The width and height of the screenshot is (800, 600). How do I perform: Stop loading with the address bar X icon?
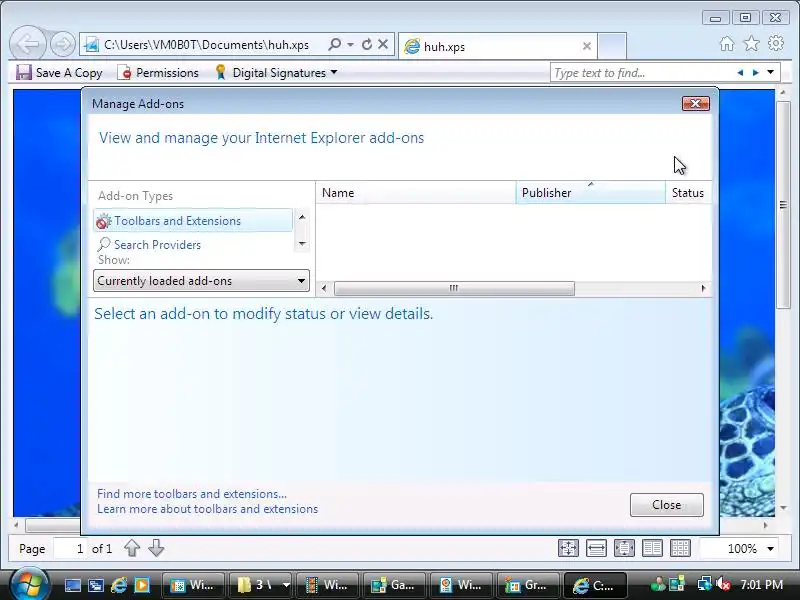(x=383, y=44)
